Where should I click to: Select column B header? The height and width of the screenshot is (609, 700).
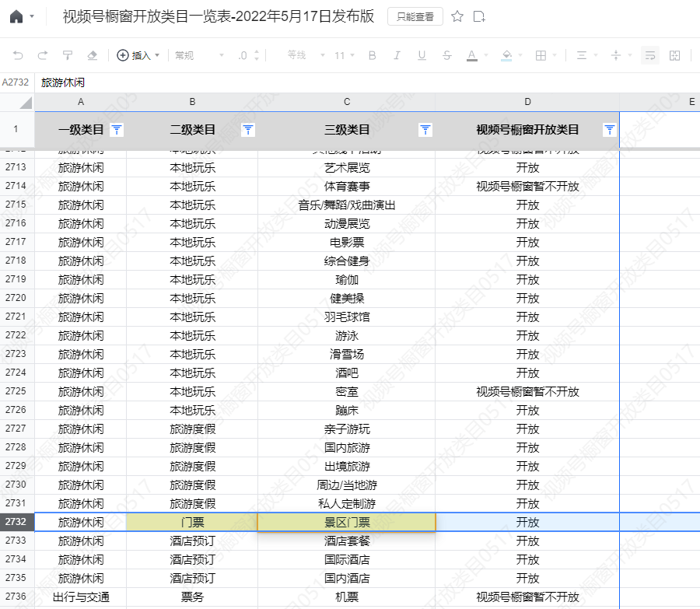(x=192, y=102)
